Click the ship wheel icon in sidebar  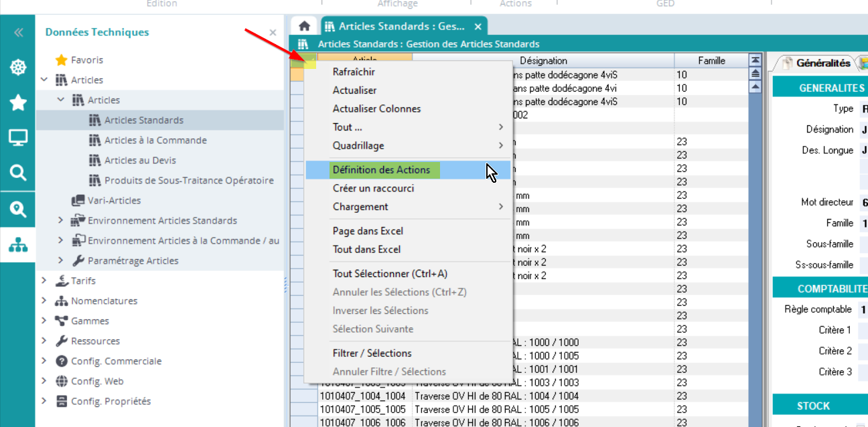(x=17, y=67)
